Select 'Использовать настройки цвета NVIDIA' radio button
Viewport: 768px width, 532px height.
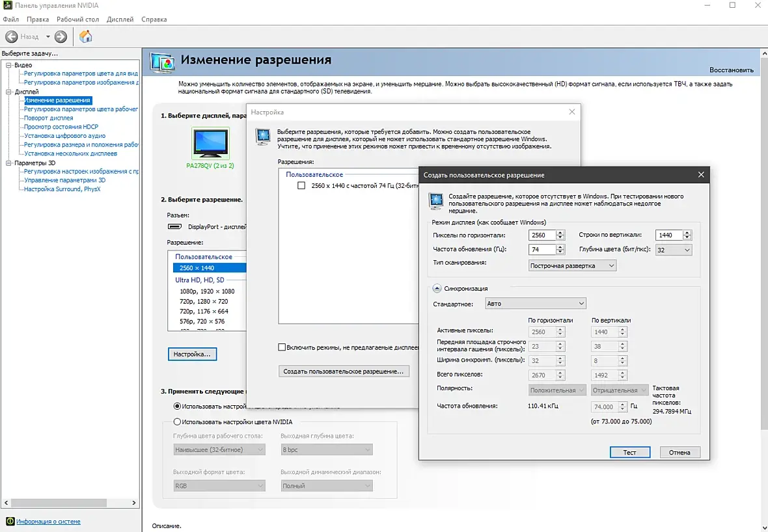click(x=177, y=421)
